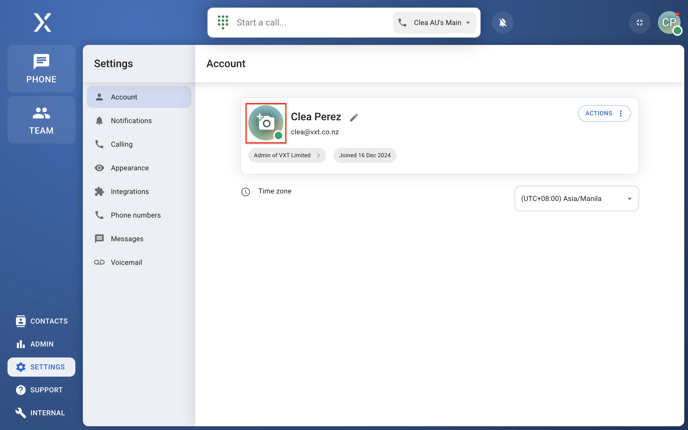This screenshot has width=688, height=430.
Task: Click the clock icon beside Time zone
Action: [x=245, y=192]
